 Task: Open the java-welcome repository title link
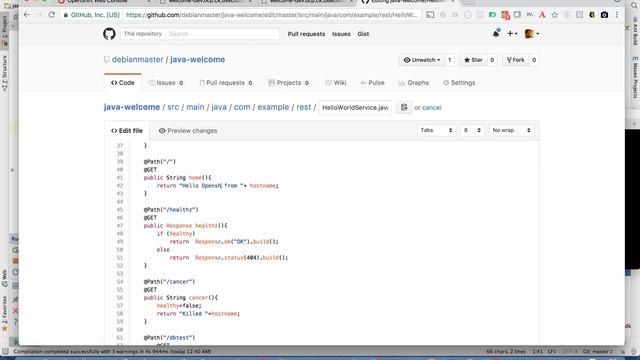pos(198,60)
